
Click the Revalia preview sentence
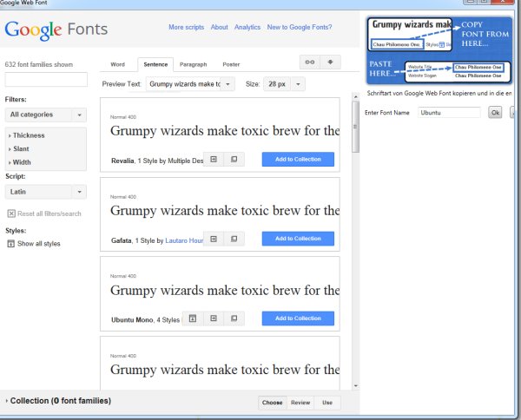coord(225,131)
